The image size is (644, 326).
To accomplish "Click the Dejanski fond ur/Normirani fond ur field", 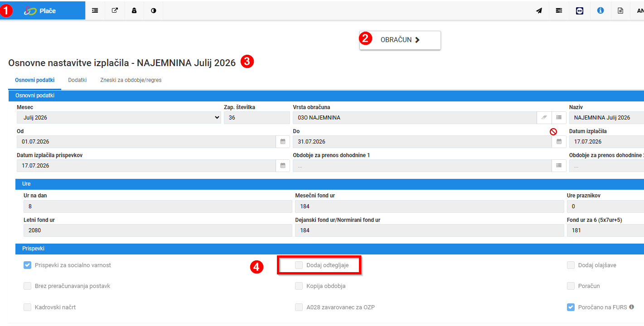I will pyautogui.click(x=429, y=230).
